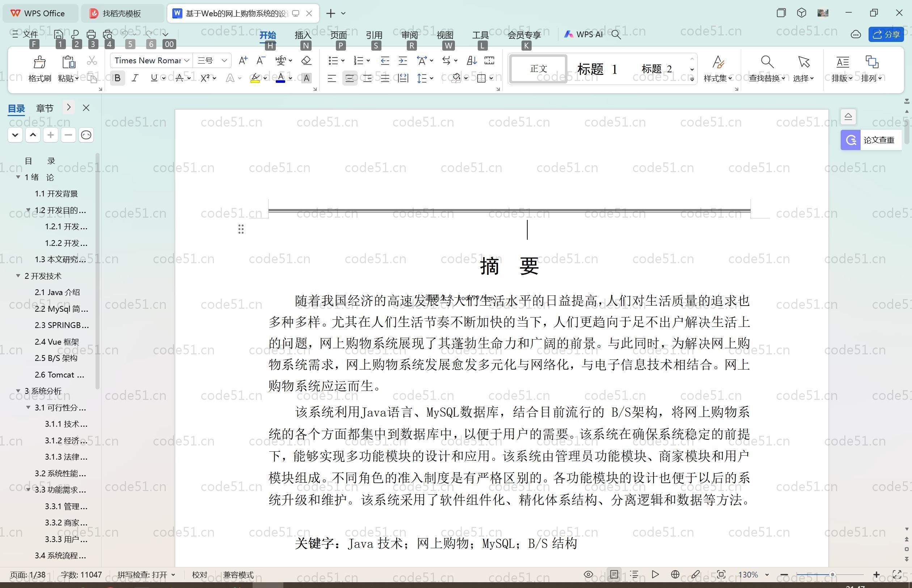The height and width of the screenshot is (588, 912).
Task: Click the decrease indent icon
Action: pyautogui.click(x=385, y=60)
